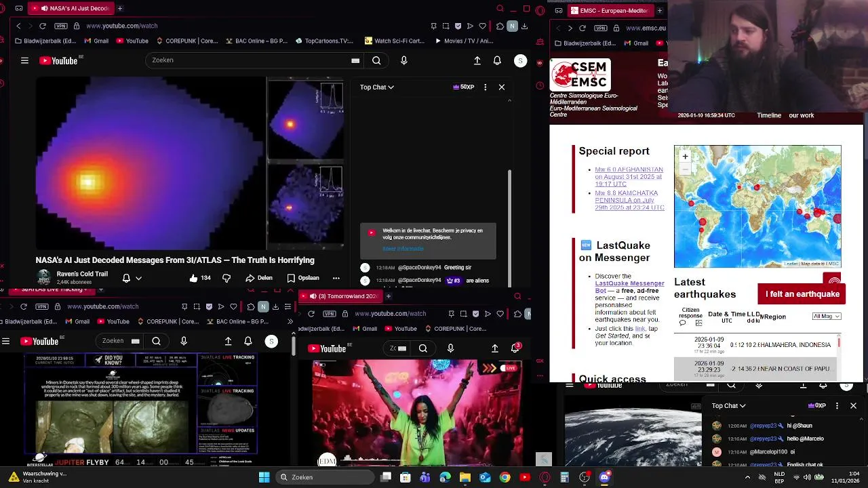
Task: Open 'Bladwijzerbalk' folder in NASA window bookmarks bar
Action: (44, 41)
